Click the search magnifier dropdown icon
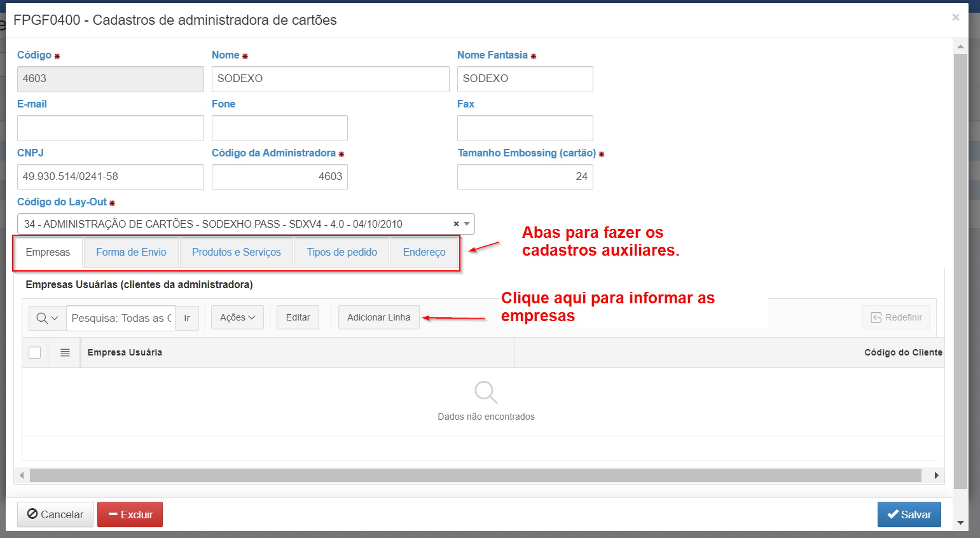Viewport: 980px width, 538px height. click(x=47, y=318)
